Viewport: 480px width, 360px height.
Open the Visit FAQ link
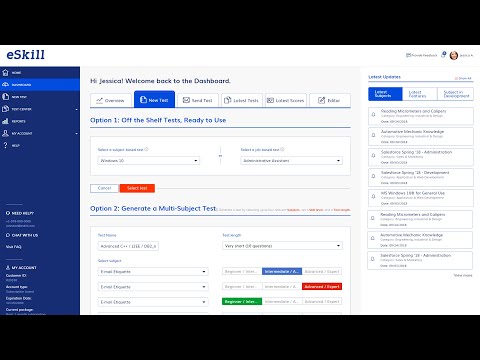point(14,247)
